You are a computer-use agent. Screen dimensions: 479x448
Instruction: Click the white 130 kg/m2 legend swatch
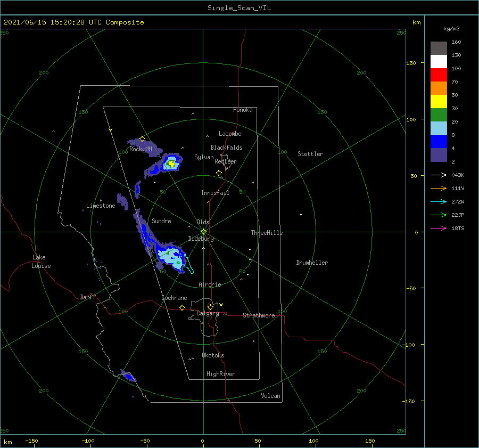click(439, 61)
